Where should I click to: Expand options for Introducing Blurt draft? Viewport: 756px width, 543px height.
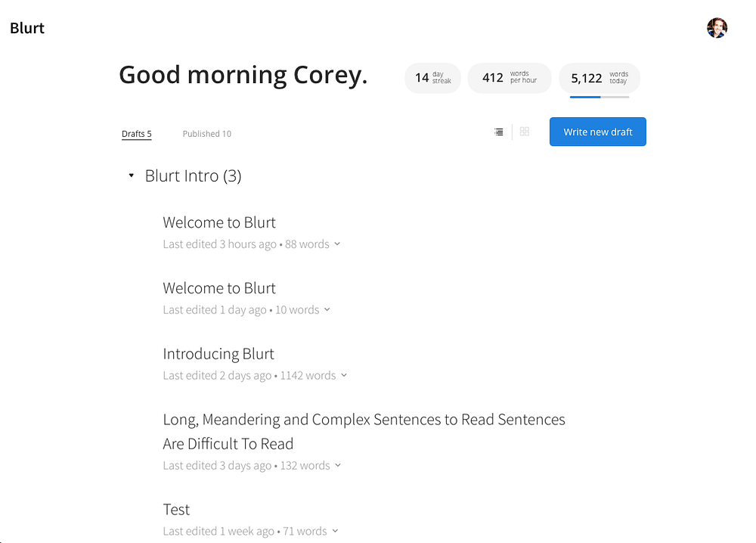point(344,375)
